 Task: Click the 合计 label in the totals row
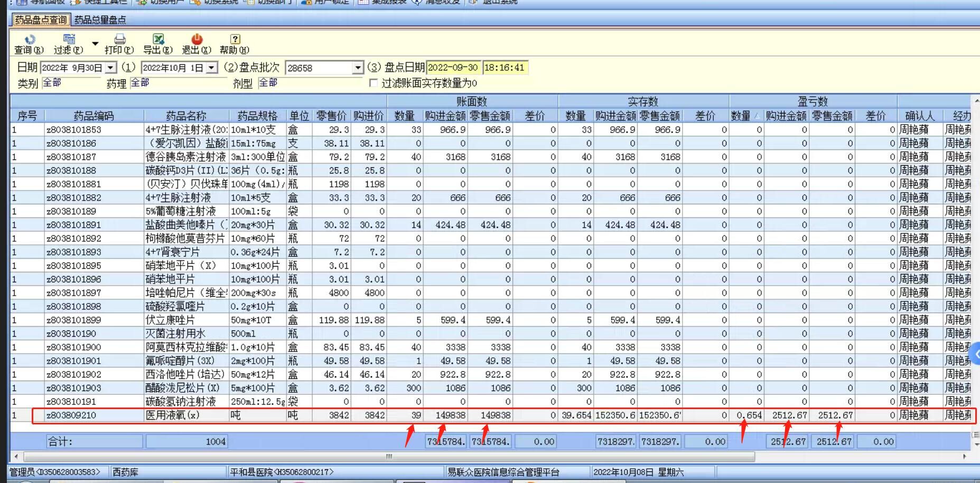(x=94, y=442)
